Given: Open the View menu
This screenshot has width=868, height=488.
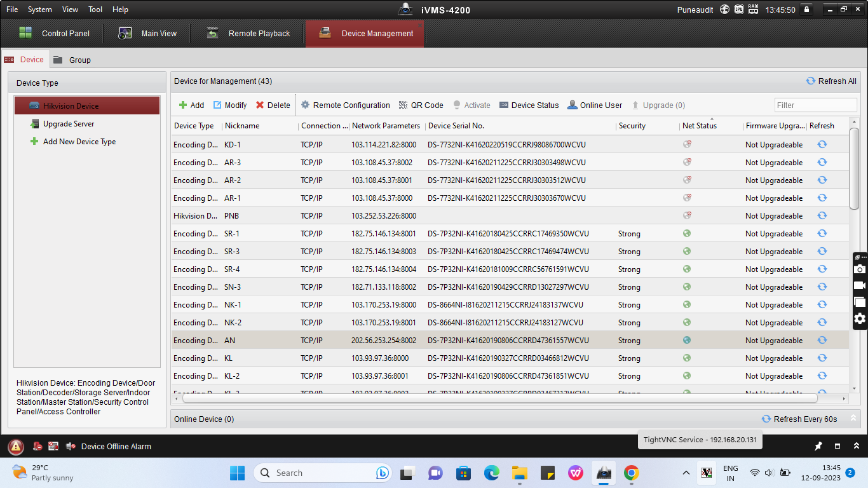Looking at the screenshot, I should pyautogui.click(x=71, y=10).
